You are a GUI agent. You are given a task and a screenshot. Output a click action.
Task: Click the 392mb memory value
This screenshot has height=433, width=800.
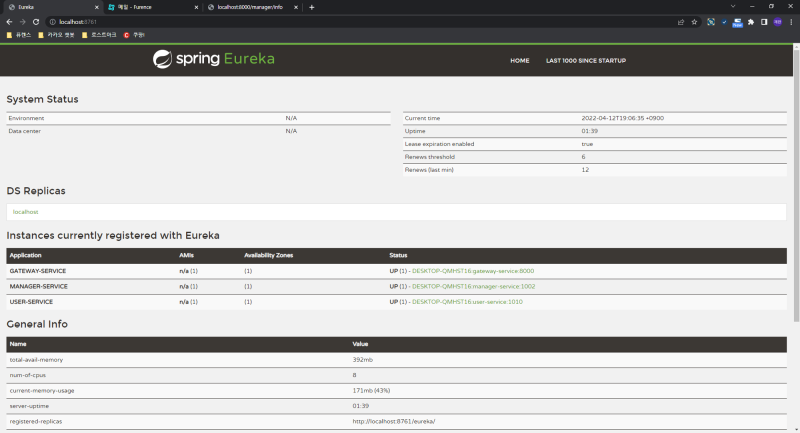[x=362, y=360]
